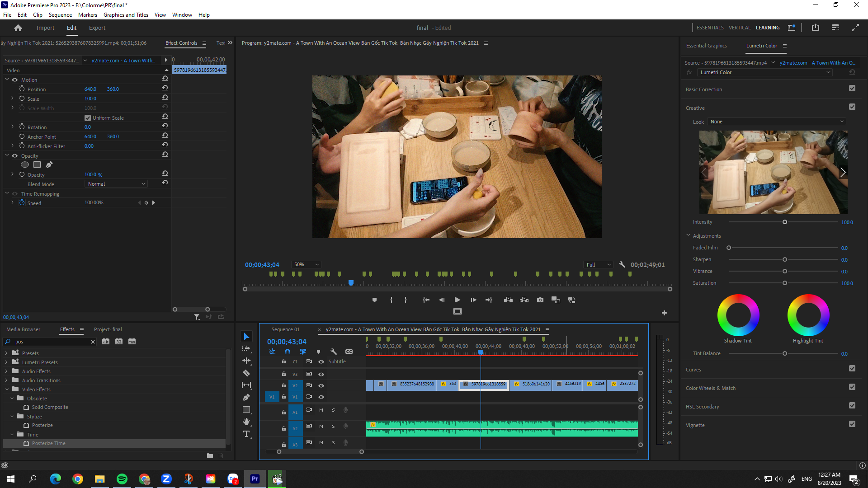868x488 pixels.
Task: Switch to the Export tab
Action: click(x=97, y=28)
